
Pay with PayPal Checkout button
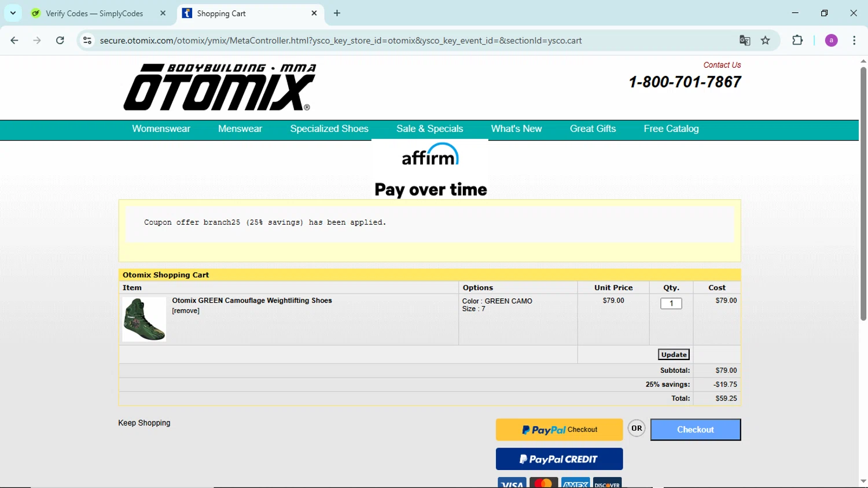coord(559,430)
